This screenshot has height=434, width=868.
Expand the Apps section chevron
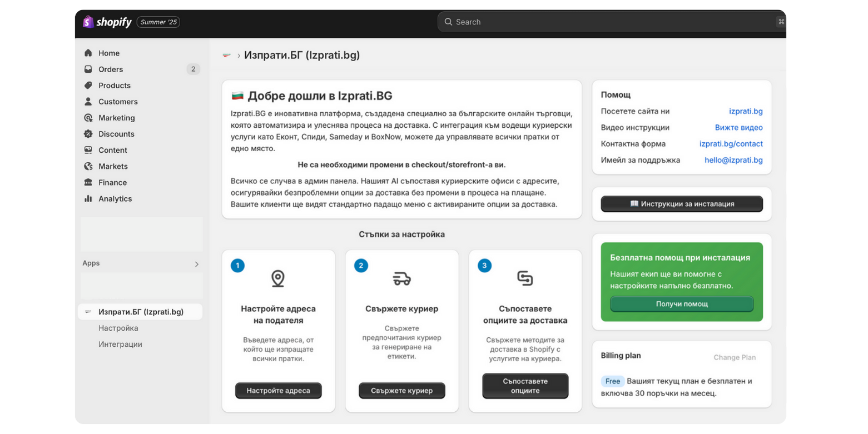196,265
